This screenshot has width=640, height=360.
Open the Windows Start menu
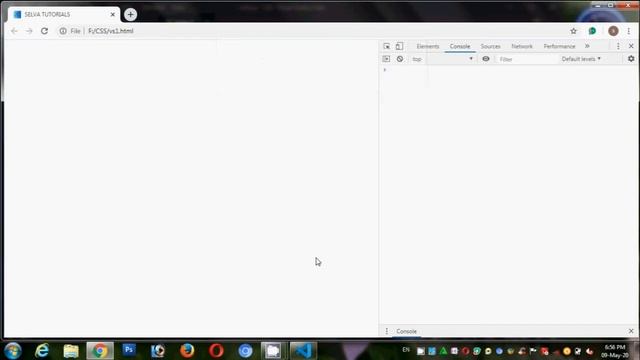pos(13,351)
